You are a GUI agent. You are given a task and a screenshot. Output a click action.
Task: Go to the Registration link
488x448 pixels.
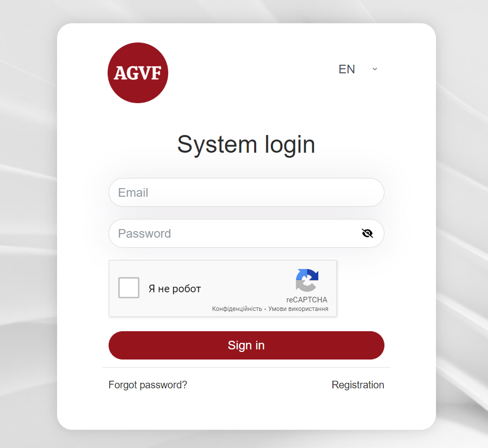click(358, 385)
